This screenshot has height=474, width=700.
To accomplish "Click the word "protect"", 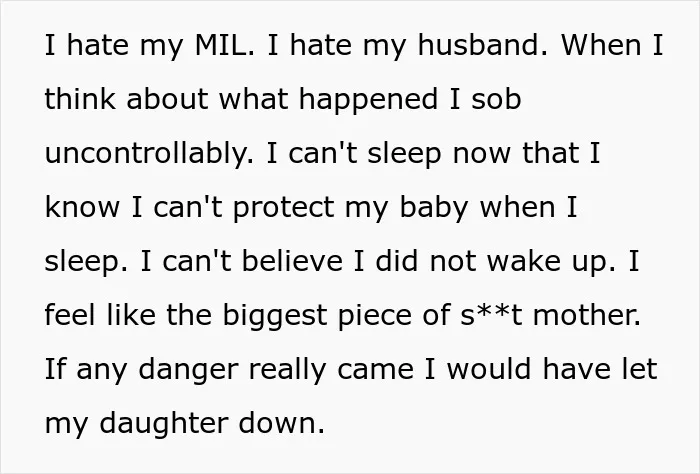I will [283, 209].
